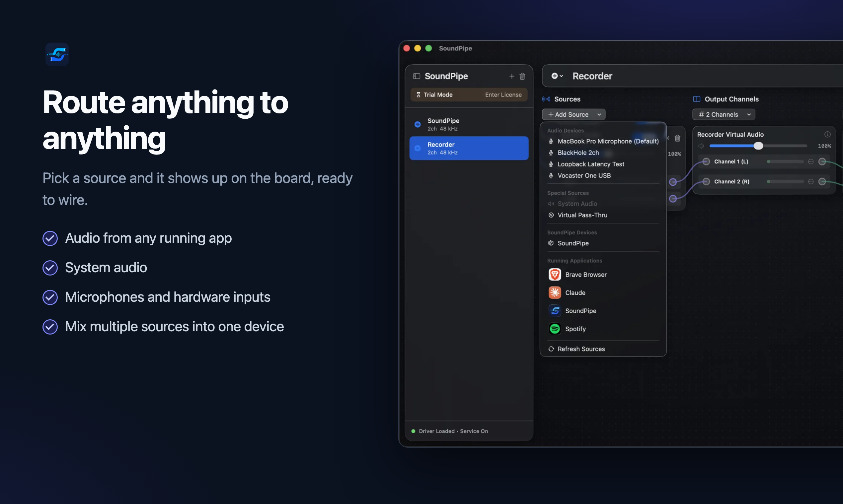Click the Recorder device row blue icon

[x=418, y=148]
